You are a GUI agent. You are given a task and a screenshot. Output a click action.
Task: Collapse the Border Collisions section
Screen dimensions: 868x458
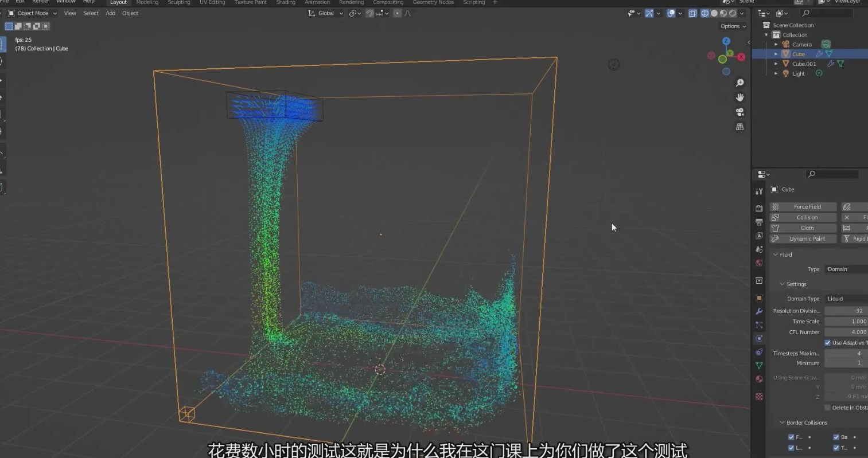782,422
